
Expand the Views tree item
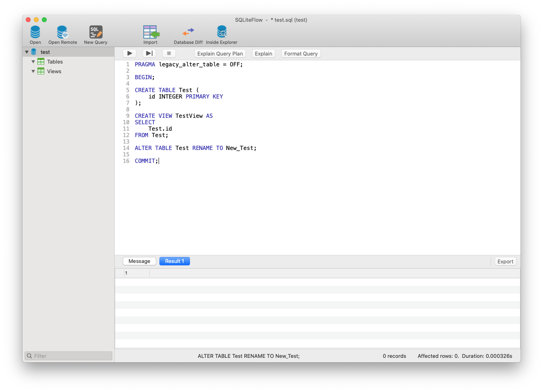(33, 71)
